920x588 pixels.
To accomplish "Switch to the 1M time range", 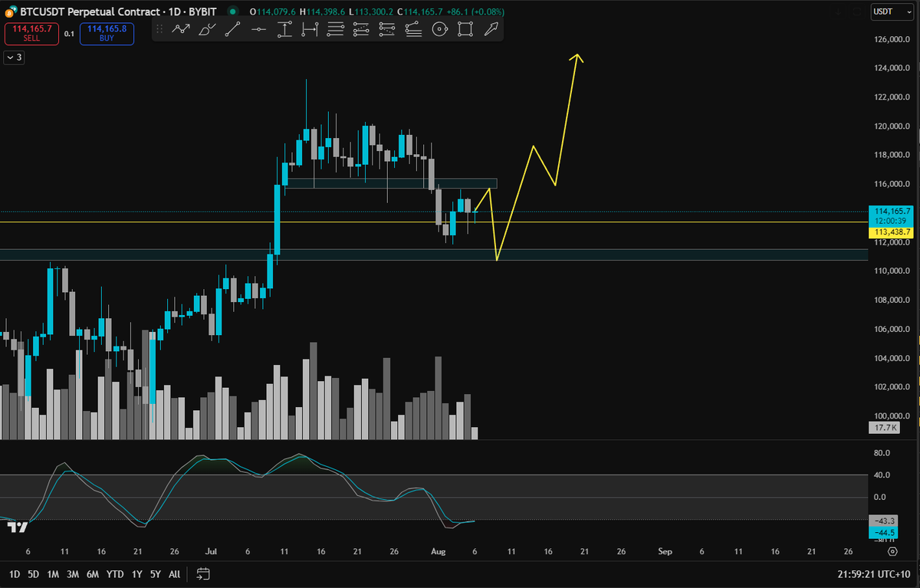I will 53,573.
